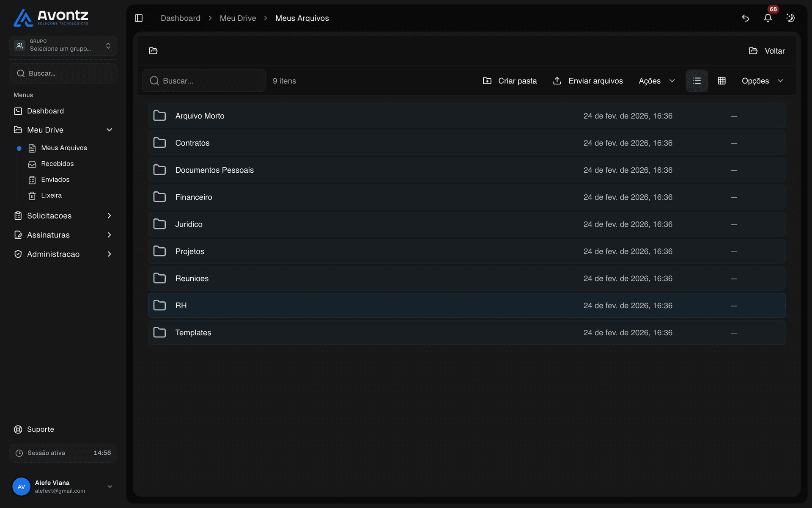Open Dashboard from sidebar menu
The width and height of the screenshot is (812, 508).
click(x=45, y=111)
